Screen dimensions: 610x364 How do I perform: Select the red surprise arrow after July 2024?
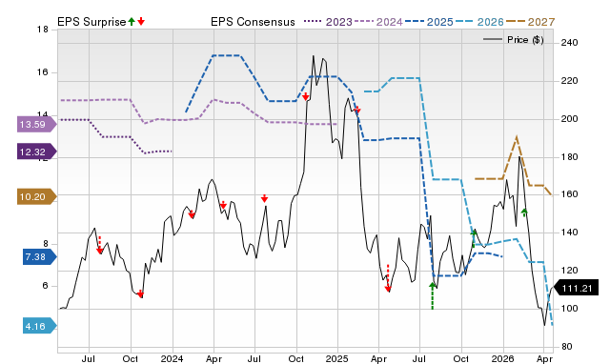coord(265,198)
